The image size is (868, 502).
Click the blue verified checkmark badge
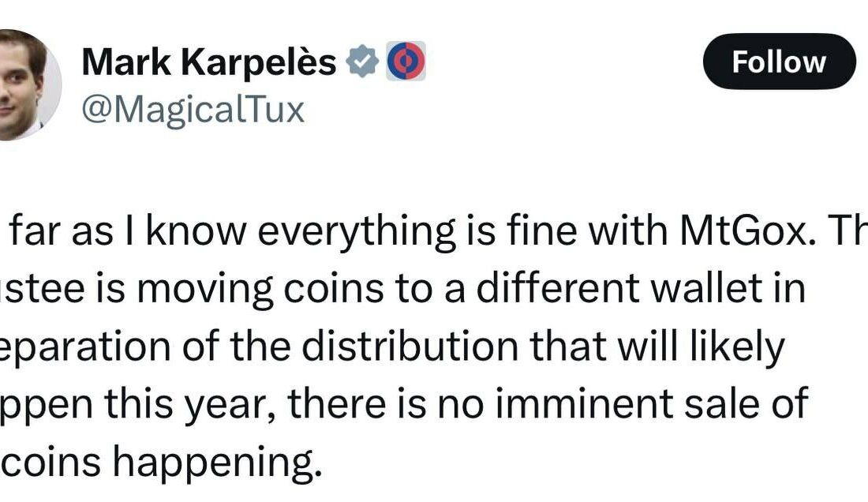[363, 61]
